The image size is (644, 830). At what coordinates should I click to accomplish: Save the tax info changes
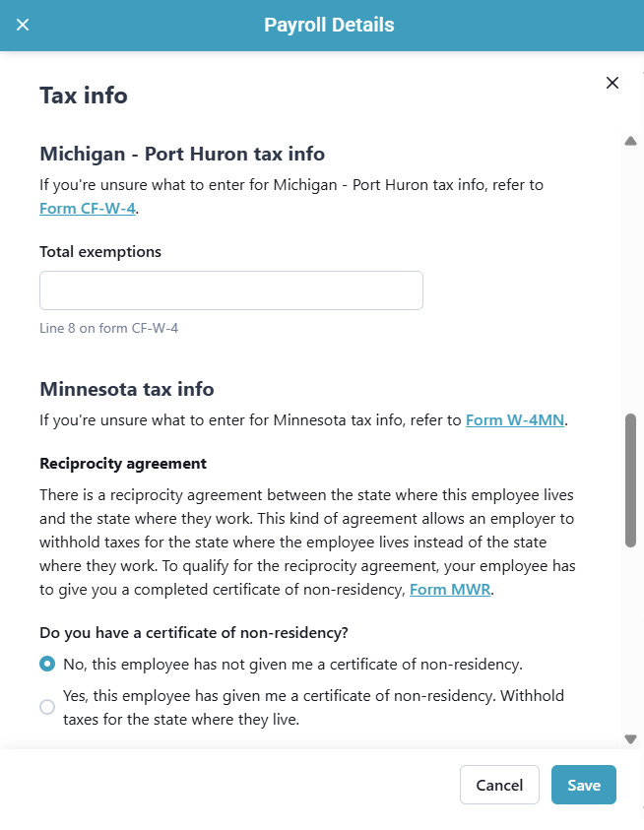[583, 785]
